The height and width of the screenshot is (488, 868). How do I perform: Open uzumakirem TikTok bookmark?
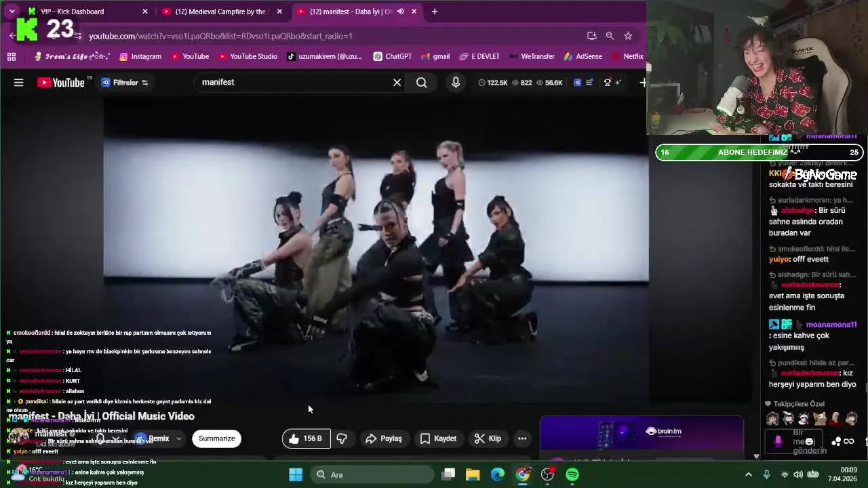pyautogui.click(x=325, y=56)
